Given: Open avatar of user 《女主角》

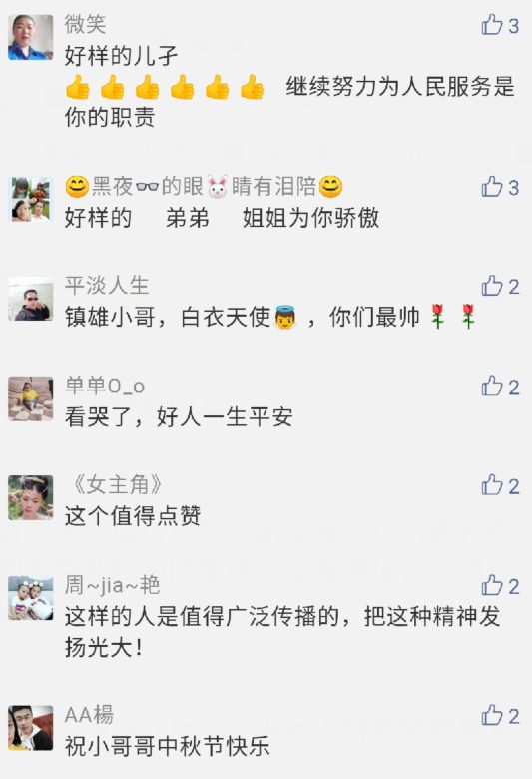Looking at the screenshot, I should point(31,498).
